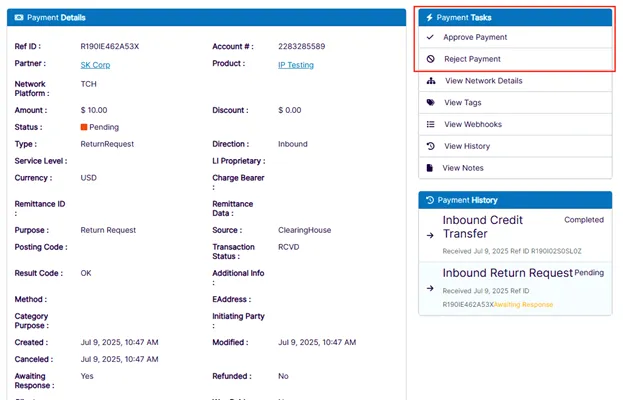The height and width of the screenshot is (400, 623).
Task: Click the list icon beside View Webhooks
Action: [430, 124]
